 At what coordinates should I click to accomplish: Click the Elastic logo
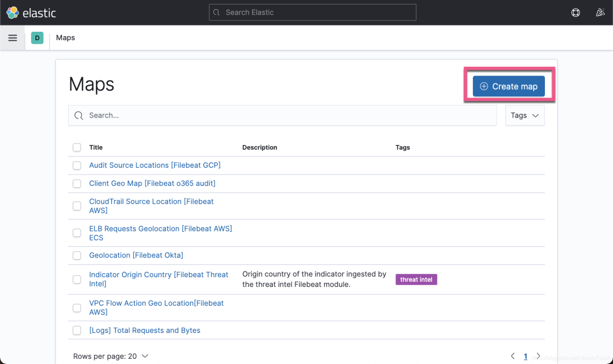[31, 13]
